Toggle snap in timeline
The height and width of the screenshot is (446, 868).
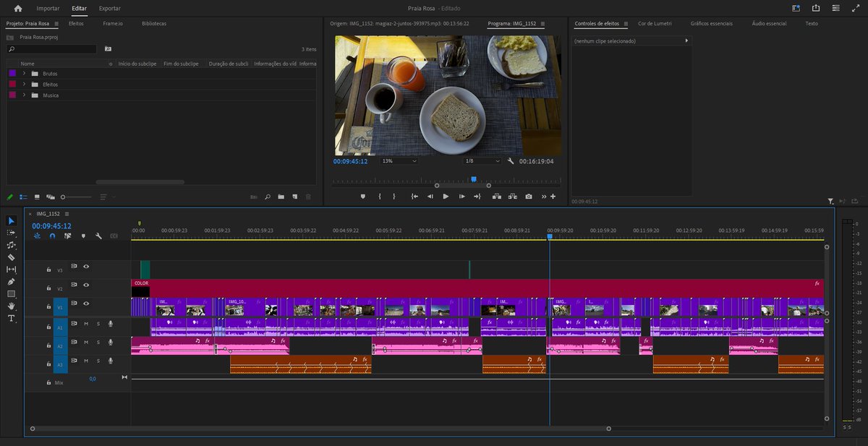pyautogui.click(x=52, y=236)
